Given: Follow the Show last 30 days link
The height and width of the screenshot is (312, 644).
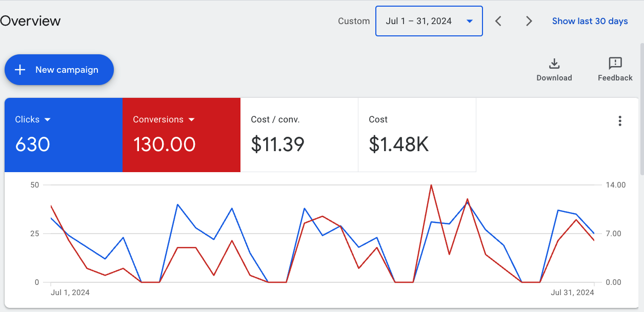Looking at the screenshot, I should coord(590,21).
